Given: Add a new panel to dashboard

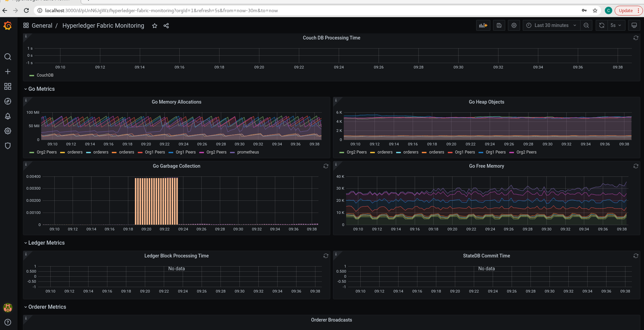Looking at the screenshot, I should point(483,25).
